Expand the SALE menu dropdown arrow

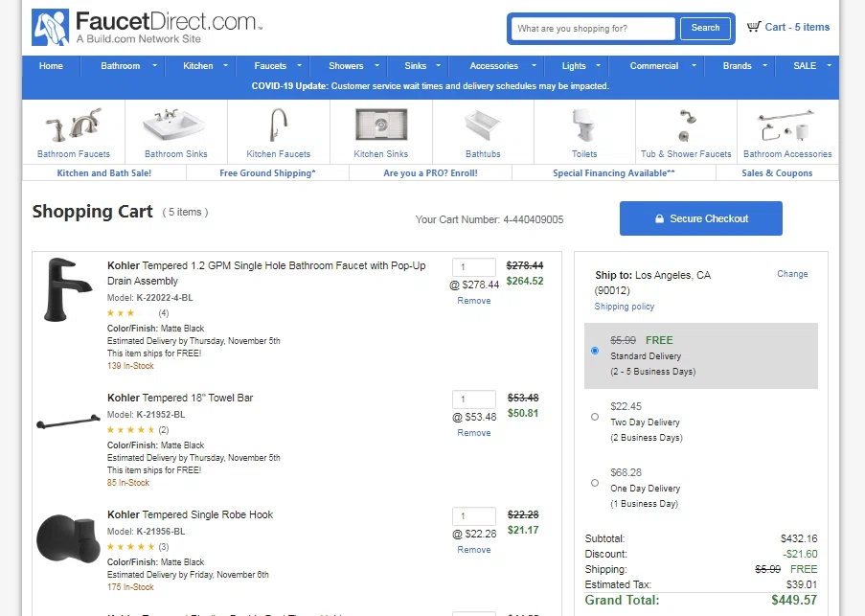tap(829, 66)
